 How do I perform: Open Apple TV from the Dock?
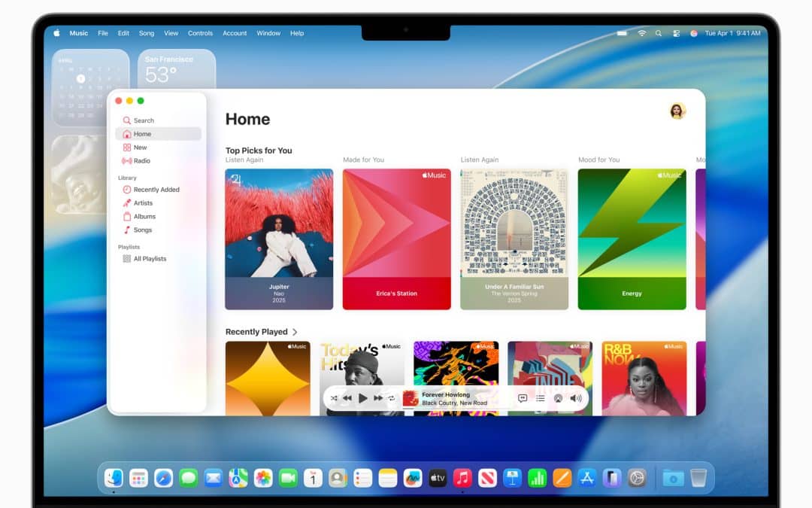[x=438, y=477]
